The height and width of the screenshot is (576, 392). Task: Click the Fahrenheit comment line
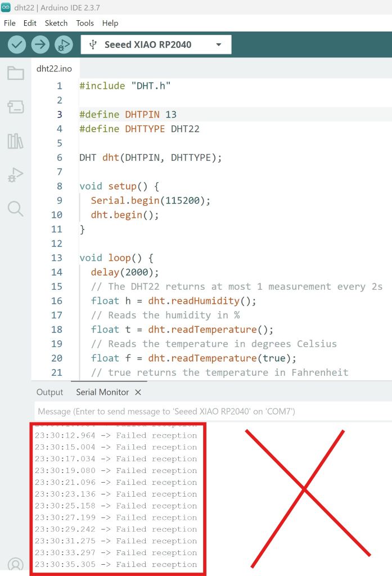click(219, 372)
